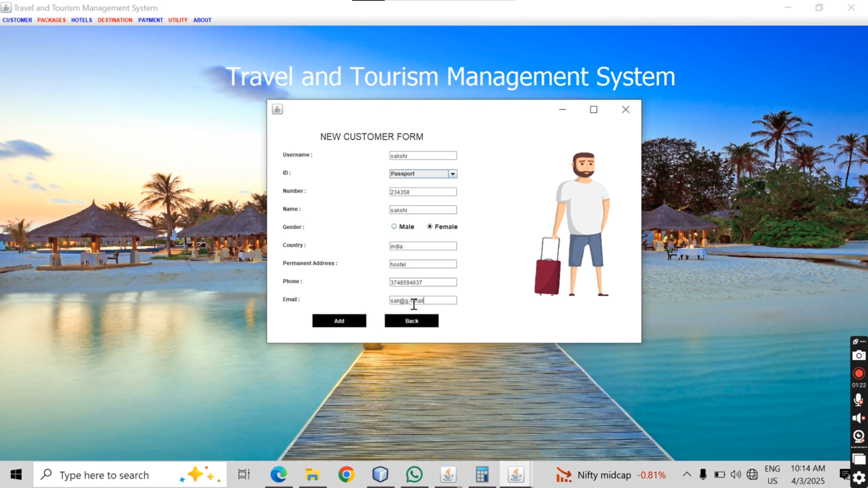Stop recording with the red record icon
868x488 pixels.
pyautogui.click(x=859, y=373)
